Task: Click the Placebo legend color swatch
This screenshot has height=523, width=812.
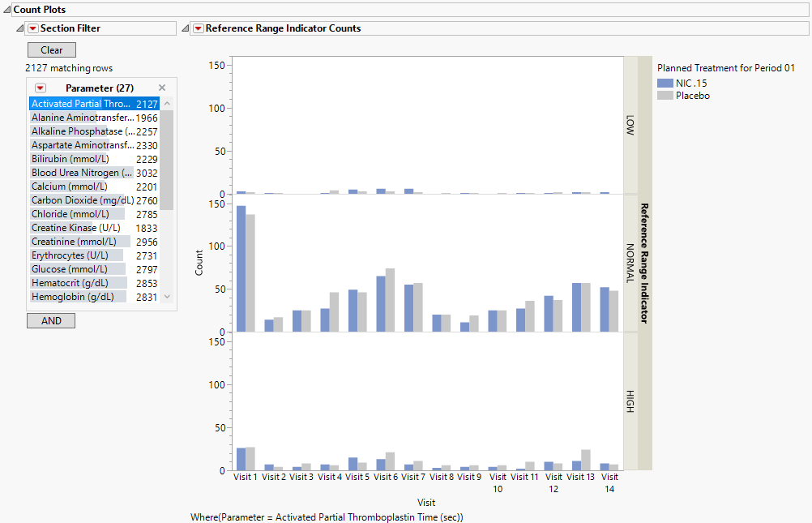Action: pos(665,96)
